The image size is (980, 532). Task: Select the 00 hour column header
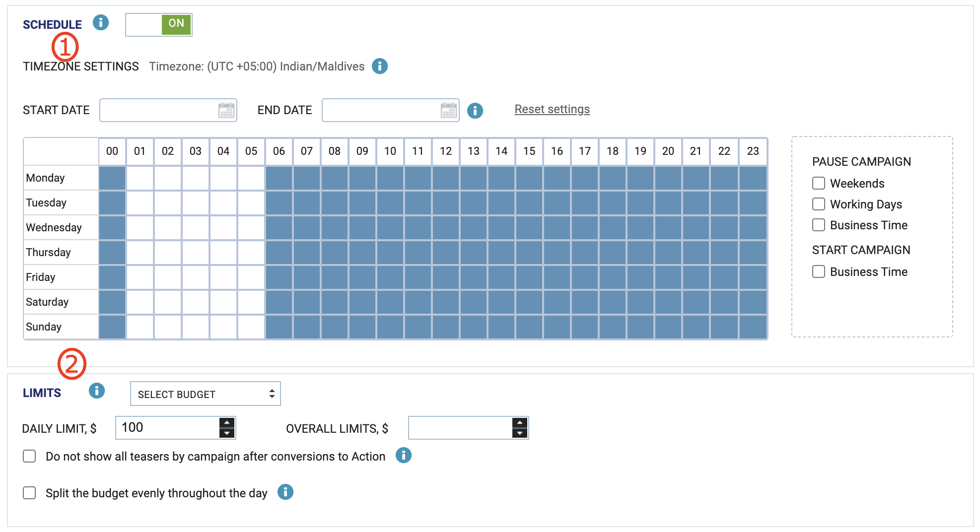tap(112, 151)
